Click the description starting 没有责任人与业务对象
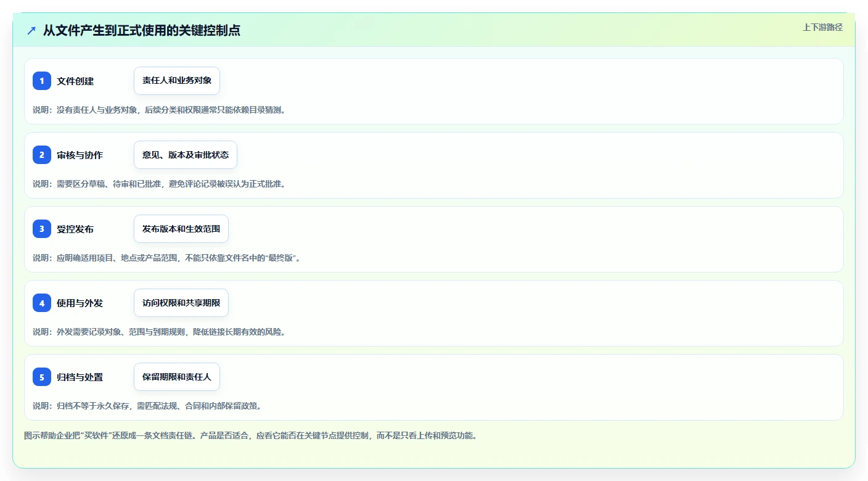868x481 pixels. 160,110
